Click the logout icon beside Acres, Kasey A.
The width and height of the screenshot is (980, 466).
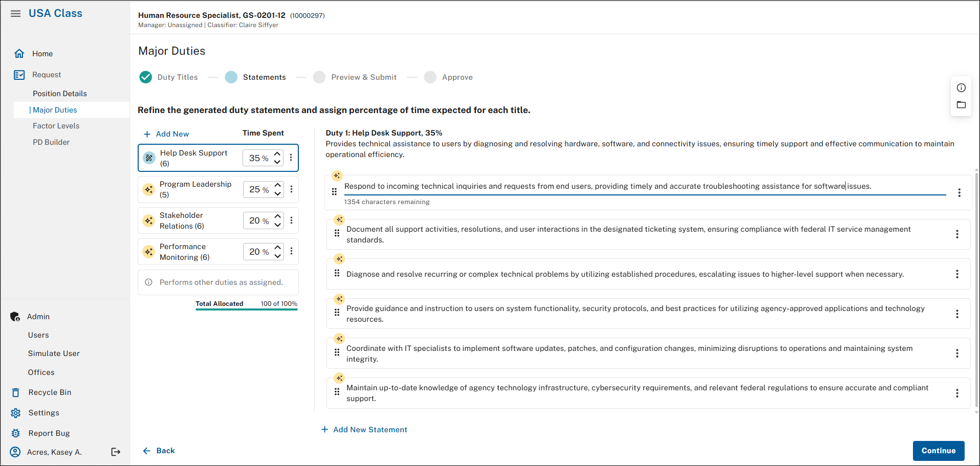(116, 452)
